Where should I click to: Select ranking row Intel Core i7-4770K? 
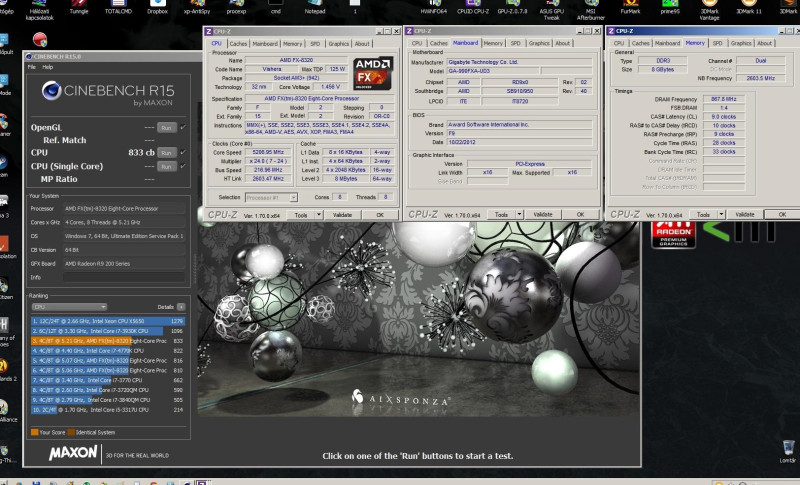(x=108, y=351)
